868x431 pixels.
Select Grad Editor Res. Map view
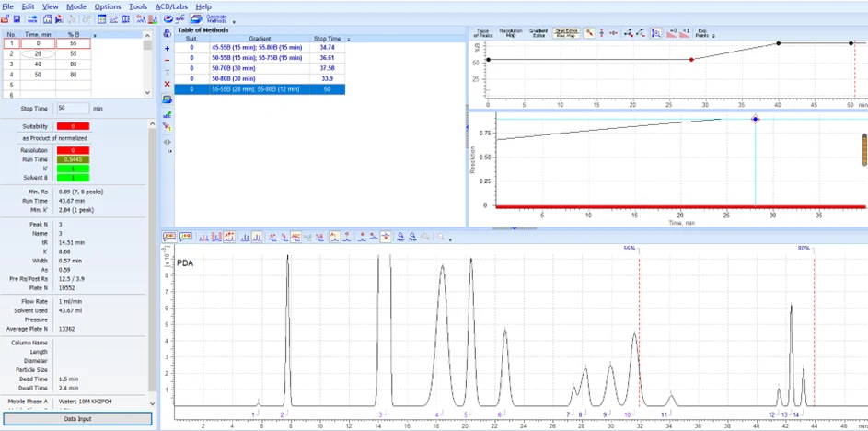coord(566,33)
